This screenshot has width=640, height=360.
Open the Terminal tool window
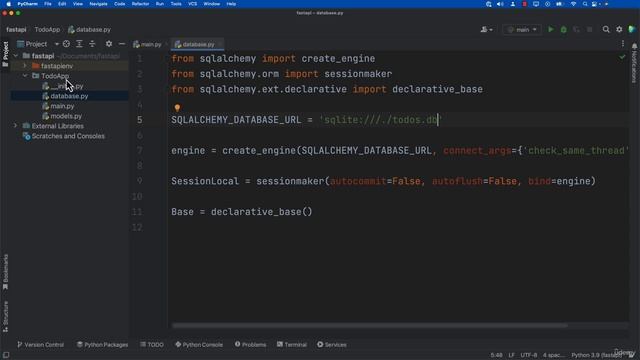[292, 344]
